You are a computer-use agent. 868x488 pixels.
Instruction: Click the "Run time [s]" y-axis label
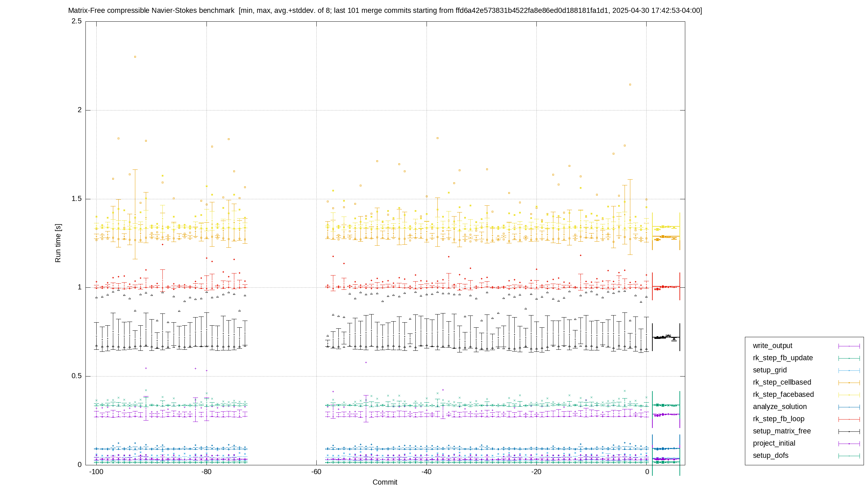(x=58, y=243)
